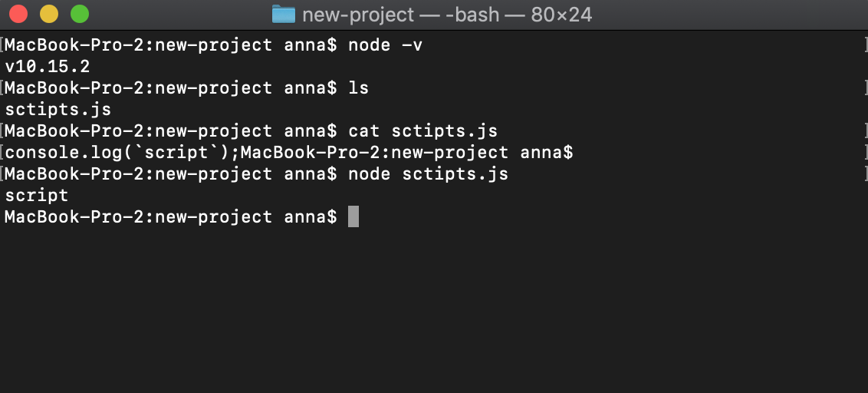This screenshot has width=868, height=393.
Task: Click the empty terminal area below the prompt
Action: (x=434, y=307)
